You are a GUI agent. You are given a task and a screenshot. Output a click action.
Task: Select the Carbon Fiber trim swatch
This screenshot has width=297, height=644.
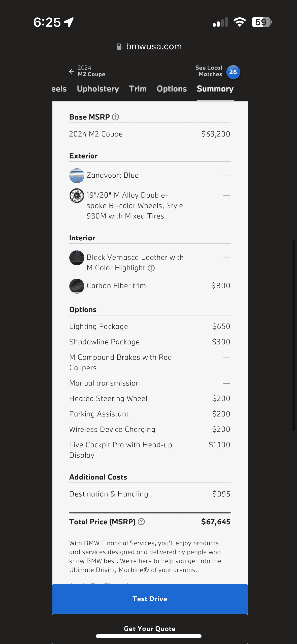[77, 286]
